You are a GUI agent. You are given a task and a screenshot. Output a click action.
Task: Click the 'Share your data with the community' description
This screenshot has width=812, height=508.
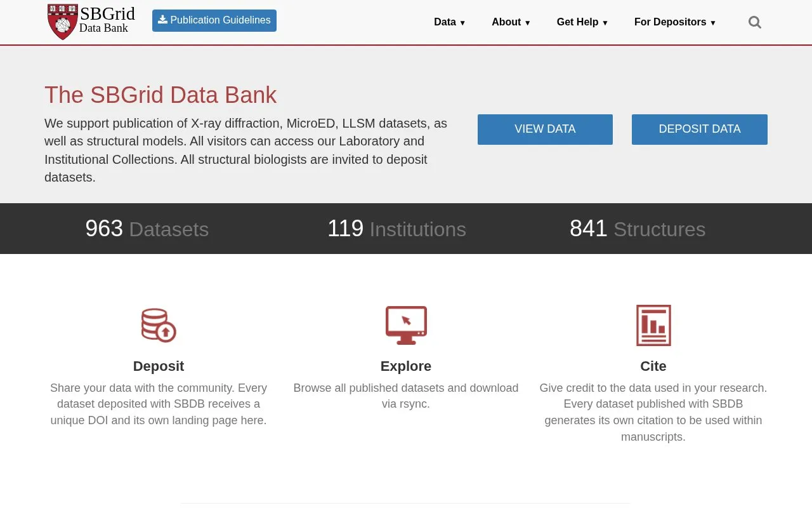(x=159, y=404)
